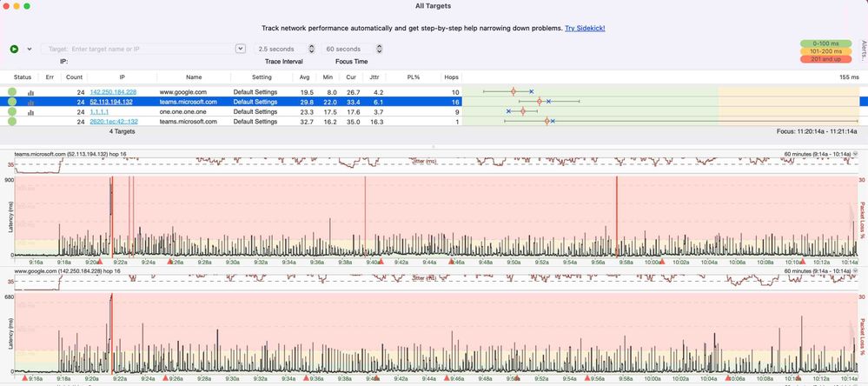Viewport: 868px width, 386px height.
Task: Click the red triangle near 9:40a in teams graph
Action: pyautogui.click(x=381, y=261)
